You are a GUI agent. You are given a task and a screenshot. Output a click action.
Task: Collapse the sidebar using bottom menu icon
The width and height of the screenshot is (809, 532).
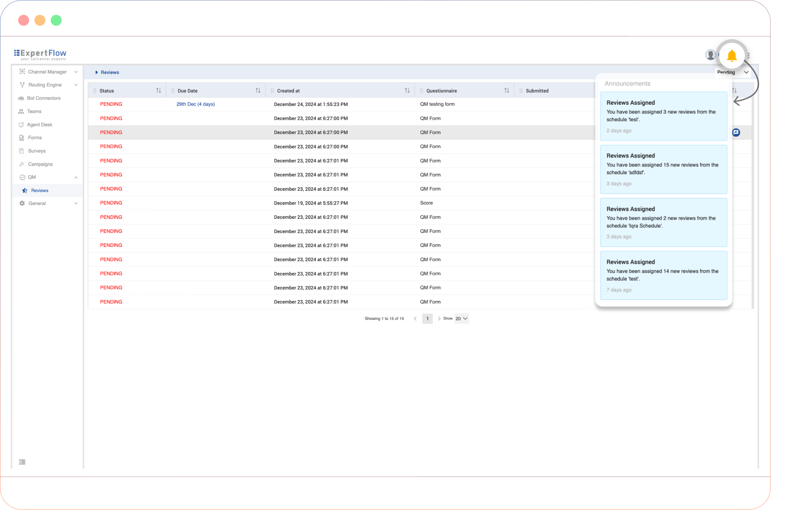22,462
